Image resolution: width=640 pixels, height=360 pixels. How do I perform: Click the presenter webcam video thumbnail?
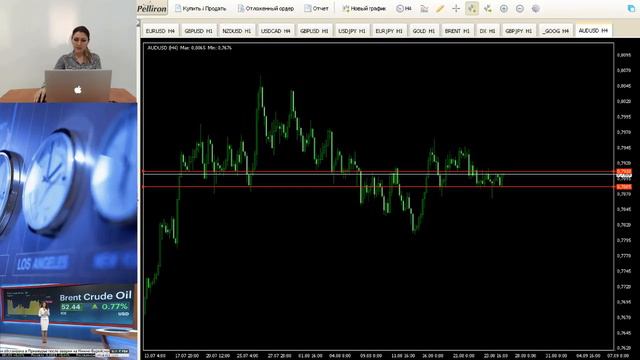click(68, 51)
